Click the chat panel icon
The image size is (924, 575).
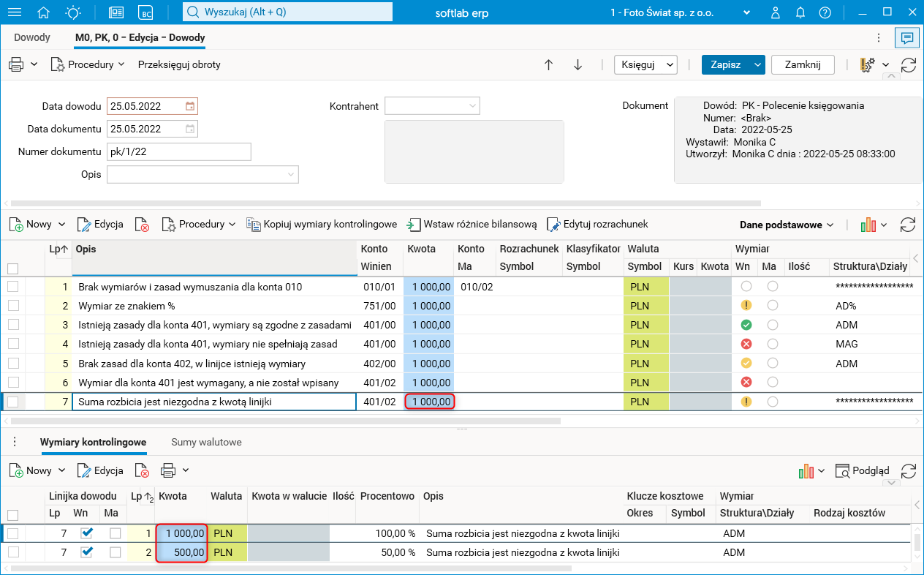click(x=906, y=37)
